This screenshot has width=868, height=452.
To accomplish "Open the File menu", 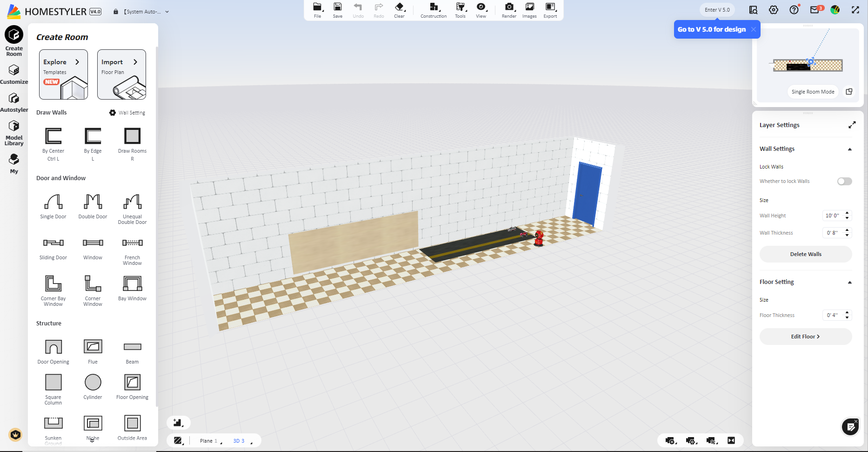I will (x=317, y=10).
